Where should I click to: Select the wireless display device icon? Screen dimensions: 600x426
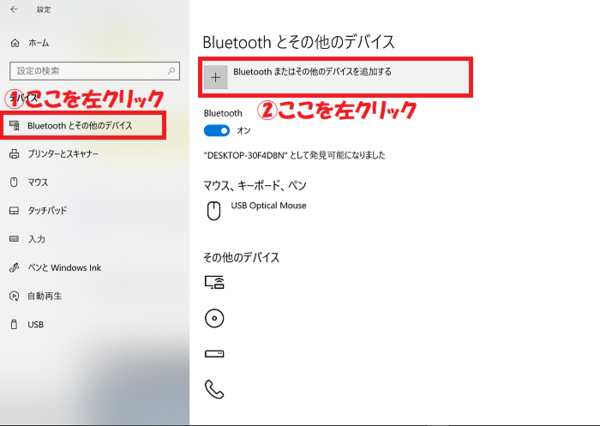coord(214,282)
